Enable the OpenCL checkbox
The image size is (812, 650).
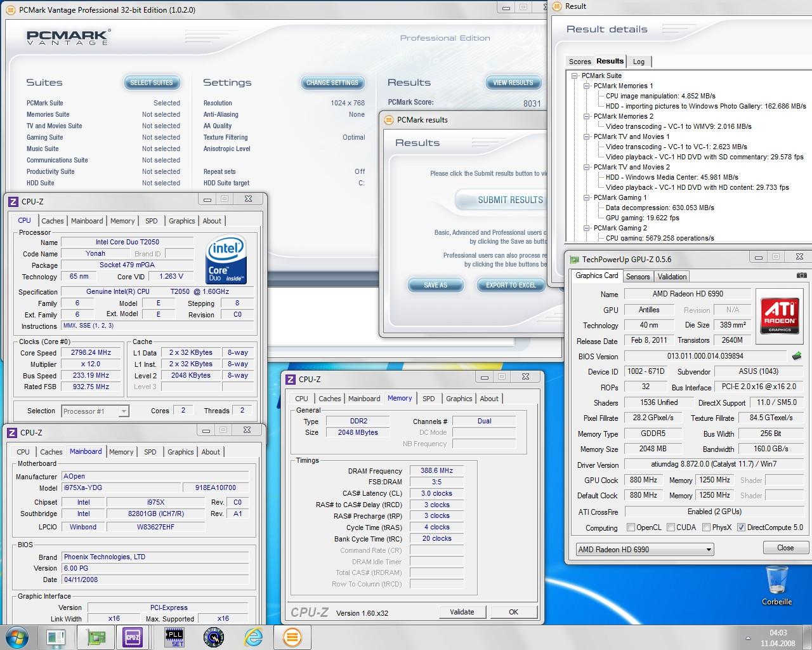point(631,527)
